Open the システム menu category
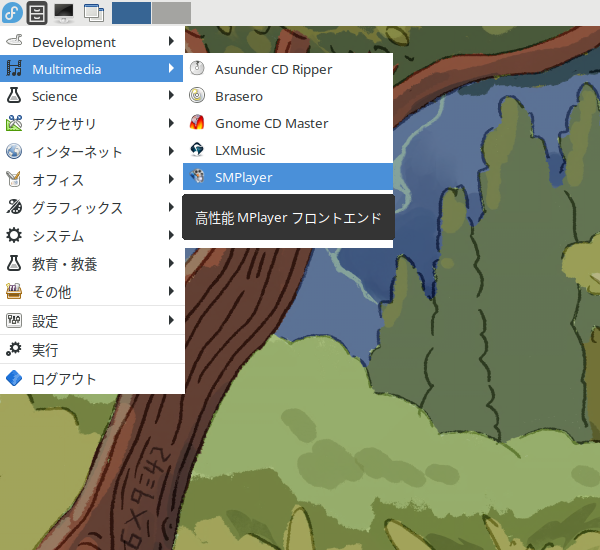Viewport: 600px width, 550px height. coord(92,235)
